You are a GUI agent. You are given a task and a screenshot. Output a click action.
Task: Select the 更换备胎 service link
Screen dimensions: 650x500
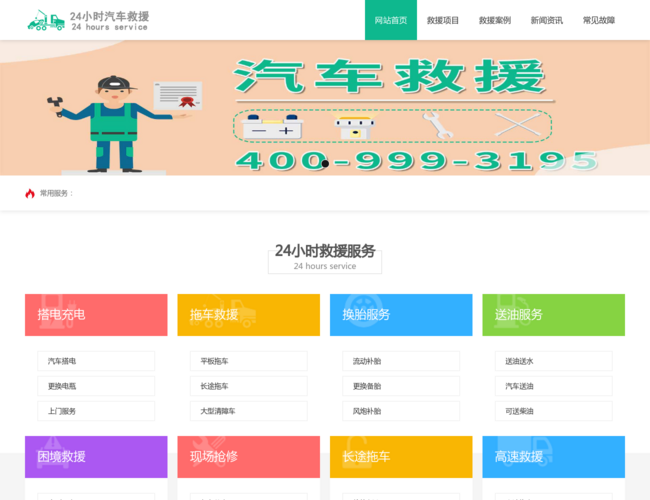pyautogui.click(x=401, y=386)
